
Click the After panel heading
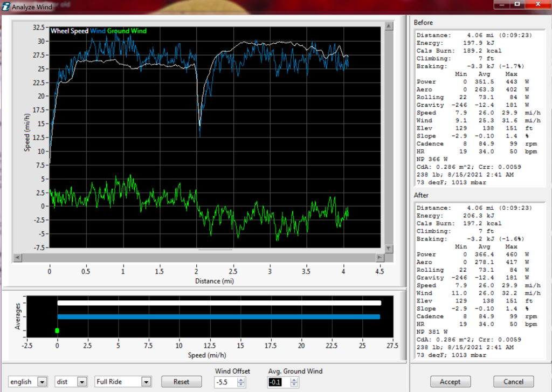(x=421, y=195)
